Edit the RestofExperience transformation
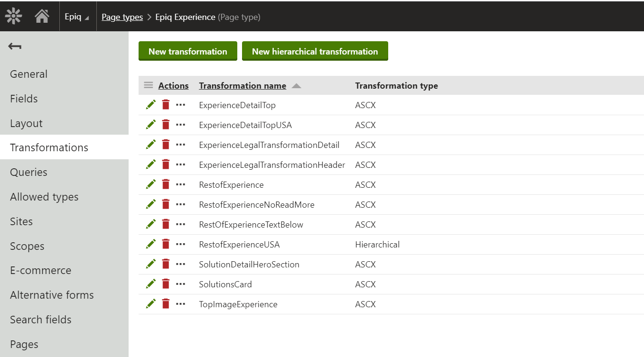The height and width of the screenshot is (357, 644). click(151, 185)
